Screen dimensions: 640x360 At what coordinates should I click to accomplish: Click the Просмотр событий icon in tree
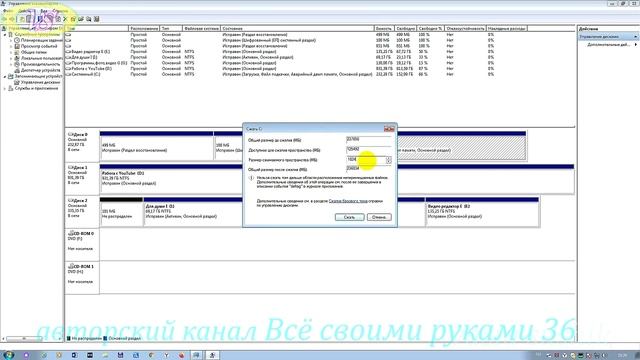[17, 47]
